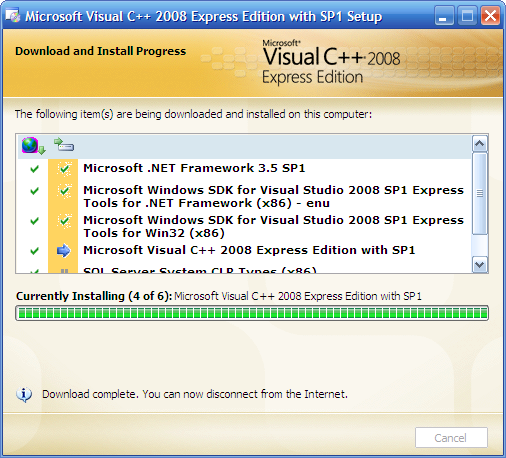The image size is (506, 458).
Task: Click the Download and Install Progress heading
Action: pos(101,51)
